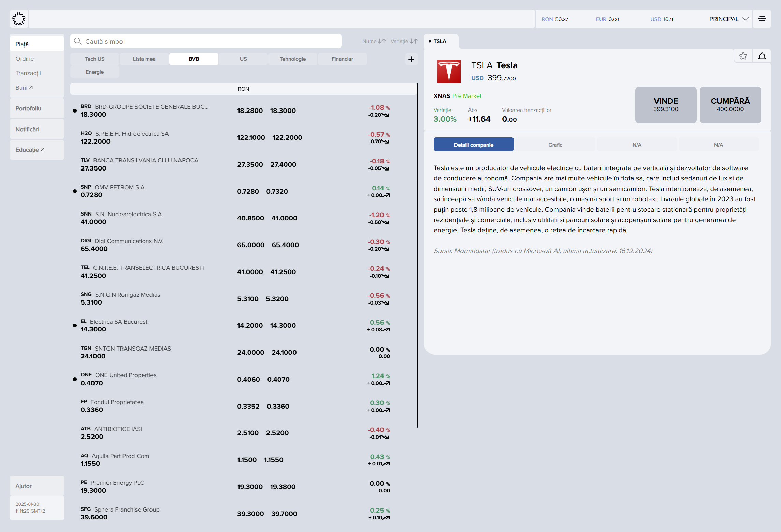Click the CUMPĂRĂ buy button
This screenshot has height=532, width=781.
pos(730,105)
